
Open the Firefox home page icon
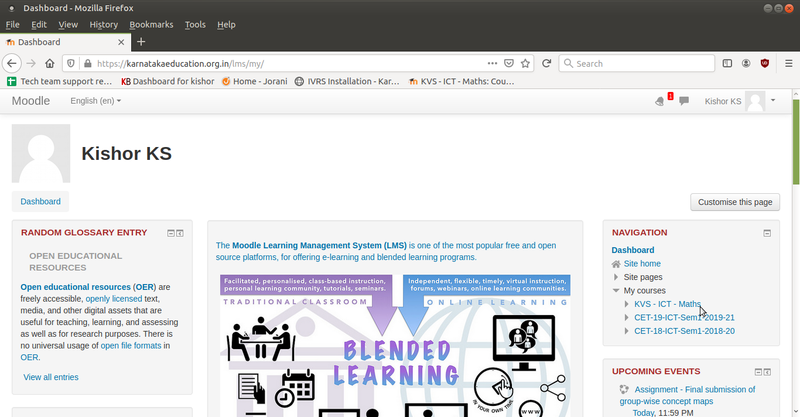[x=49, y=63]
